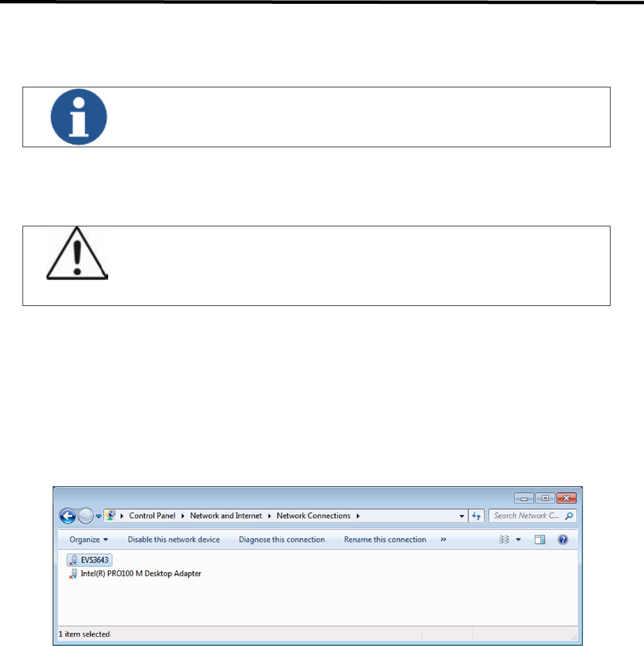
Task: Open the Help question mark icon
Action: pyautogui.click(x=563, y=539)
